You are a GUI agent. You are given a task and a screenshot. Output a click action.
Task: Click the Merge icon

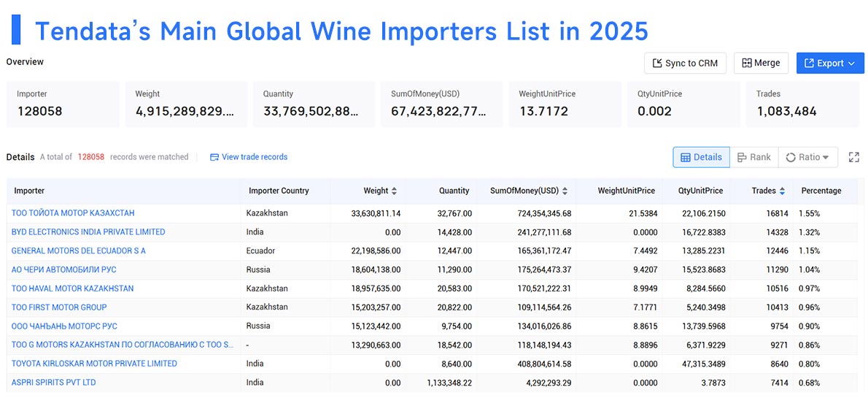[x=747, y=64]
